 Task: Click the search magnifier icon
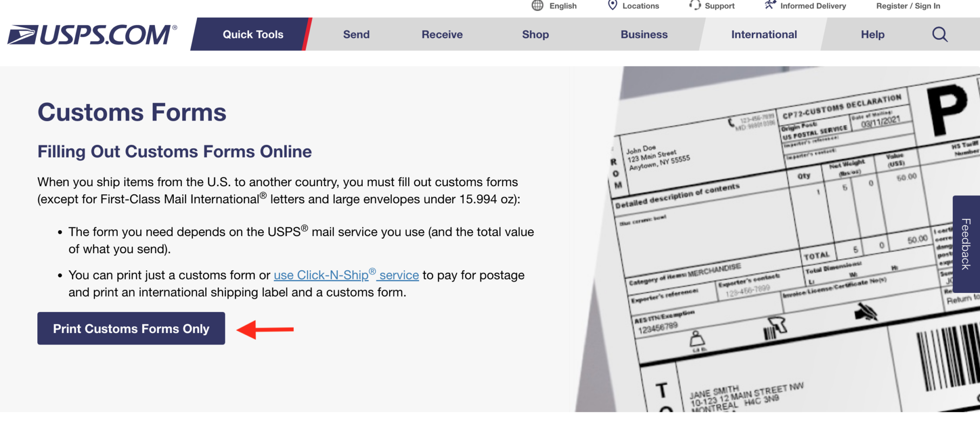click(x=939, y=34)
